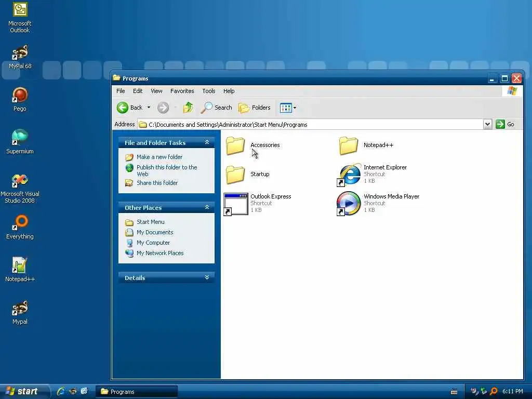532x399 pixels.
Task: Go up one folder level
Action: point(188,108)
